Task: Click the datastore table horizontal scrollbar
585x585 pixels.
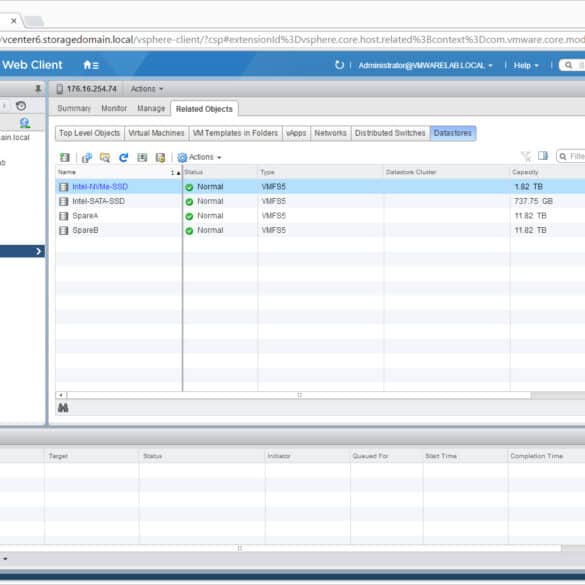Action: point(299,395)
